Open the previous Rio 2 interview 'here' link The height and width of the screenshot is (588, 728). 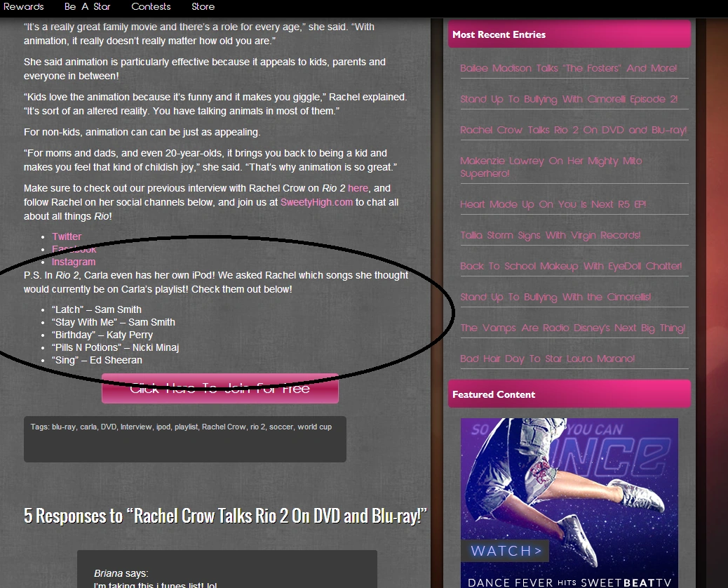coord(358,188)
